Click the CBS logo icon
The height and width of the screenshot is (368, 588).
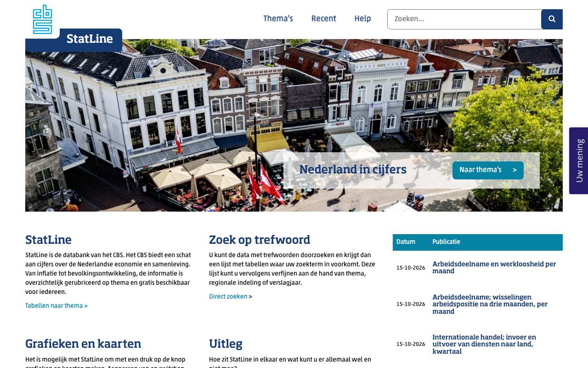[x=42, y=19]
